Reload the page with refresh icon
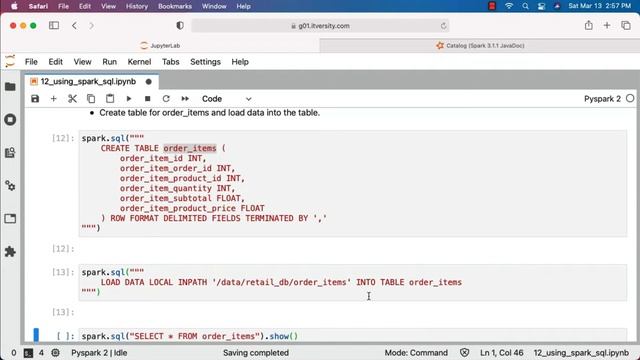 click(443, 26)
